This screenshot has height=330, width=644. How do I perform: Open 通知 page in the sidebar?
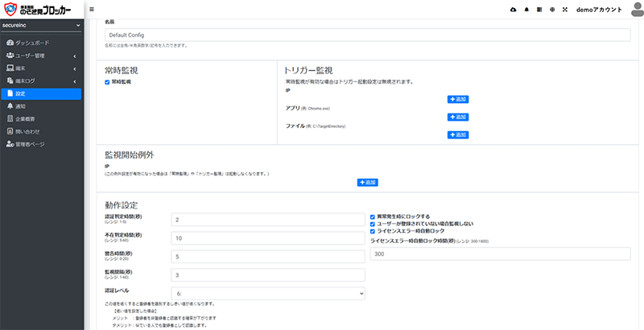click(x=21, y=106)
